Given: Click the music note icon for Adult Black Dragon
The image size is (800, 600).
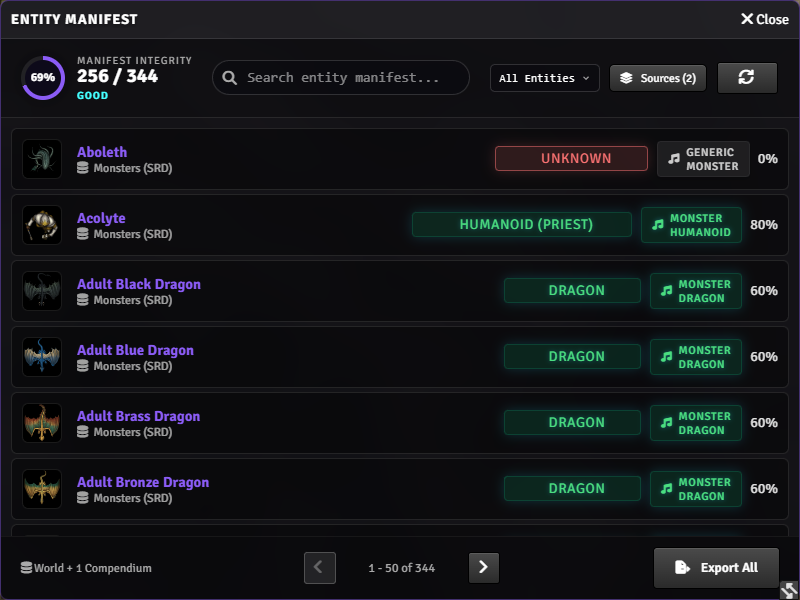Looking at the screenshot, I should point(666,291).
